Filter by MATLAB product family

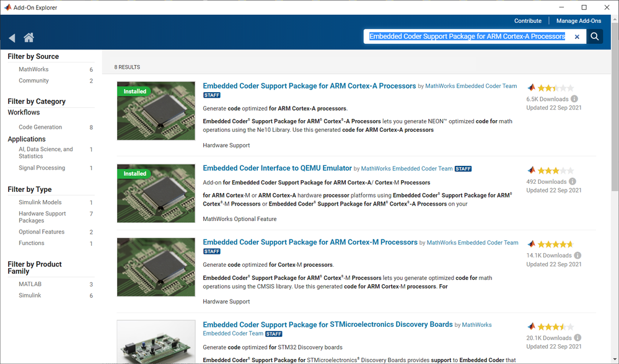pos(30,284)
